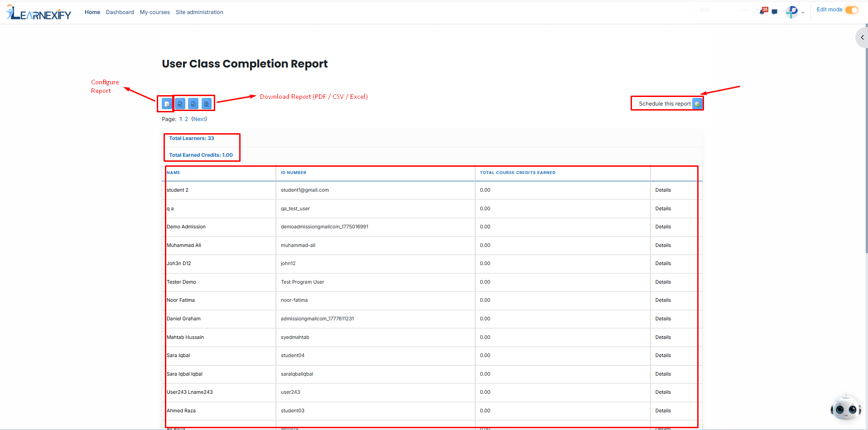Open the Configure Report icon
868x430 pixels.
pyautogui.click(x=167, y=104)
